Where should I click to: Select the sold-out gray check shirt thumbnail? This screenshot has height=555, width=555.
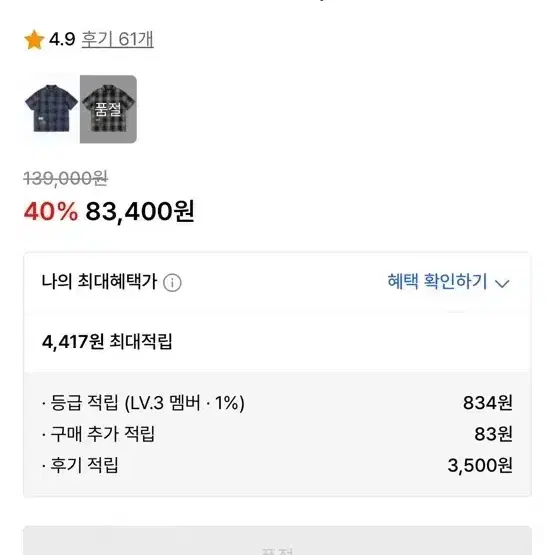[108, 109]
